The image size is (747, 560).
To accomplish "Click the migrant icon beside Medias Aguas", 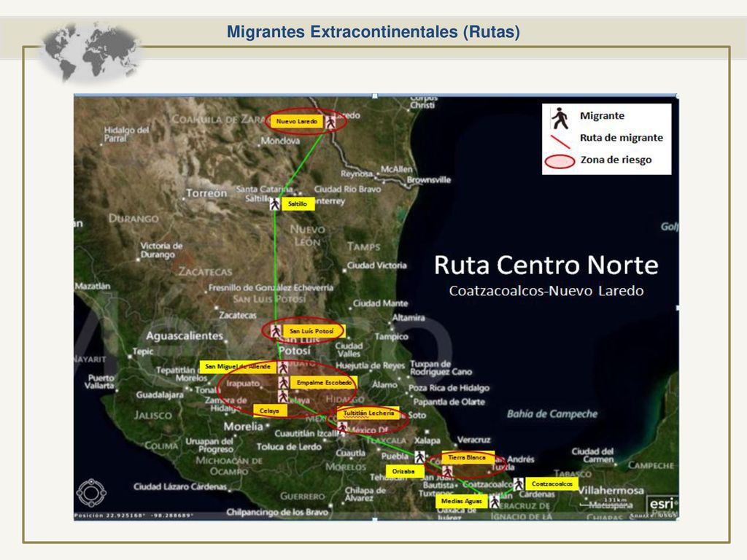I will click(x=495, y=502).
